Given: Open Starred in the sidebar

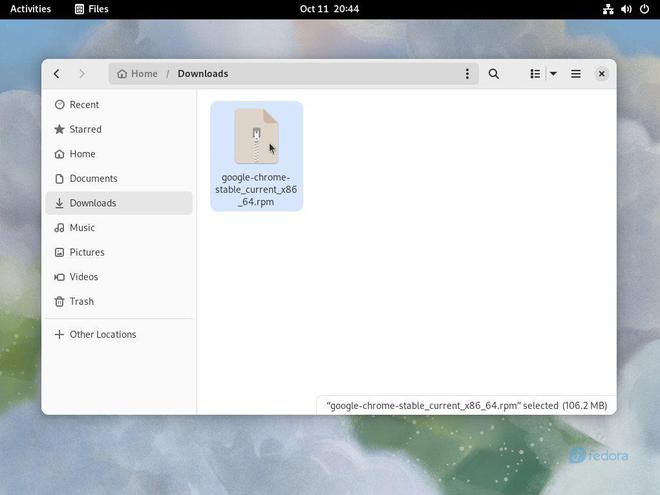Looking at the screenshot, I should [x=119, y=129].
